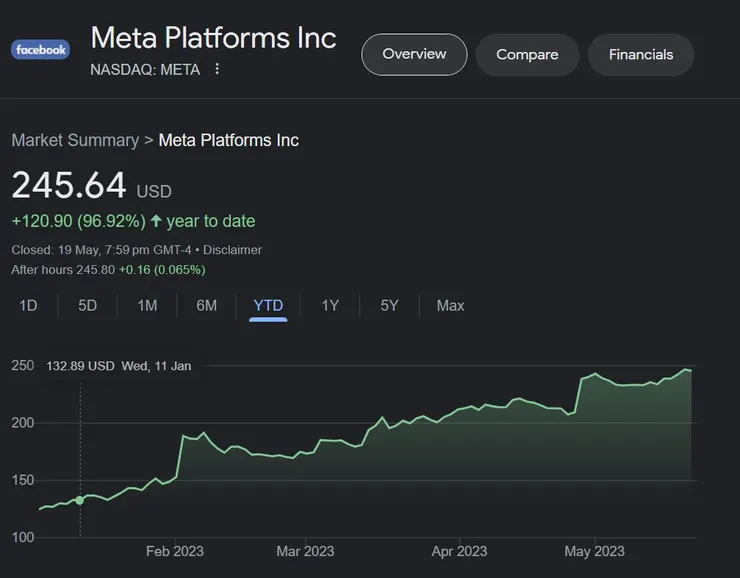Switch to the Compare tab
This screenshot has height=578, width=740.
(527, 54)
